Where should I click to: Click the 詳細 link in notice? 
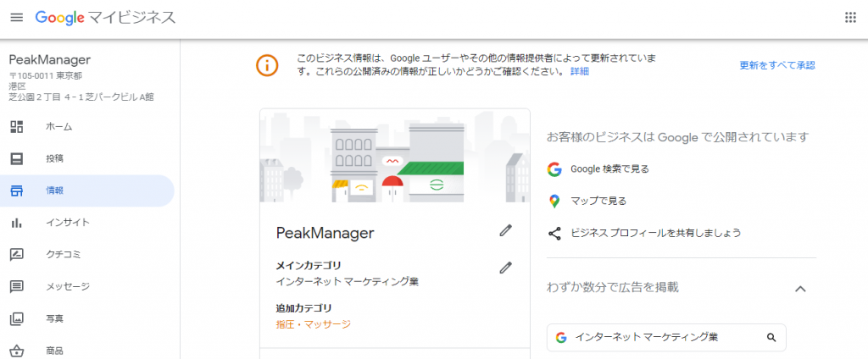point(580,72)
